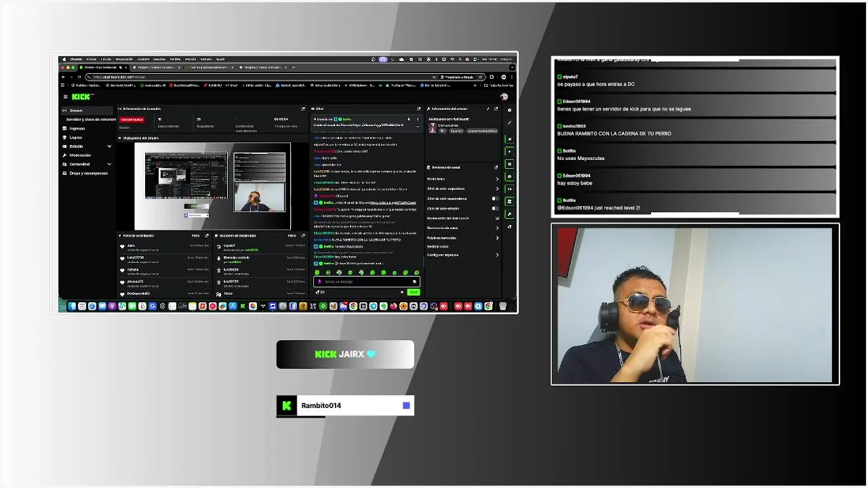
Task: Click the webcam feed in overlay
Action: (x=695, y=304)
